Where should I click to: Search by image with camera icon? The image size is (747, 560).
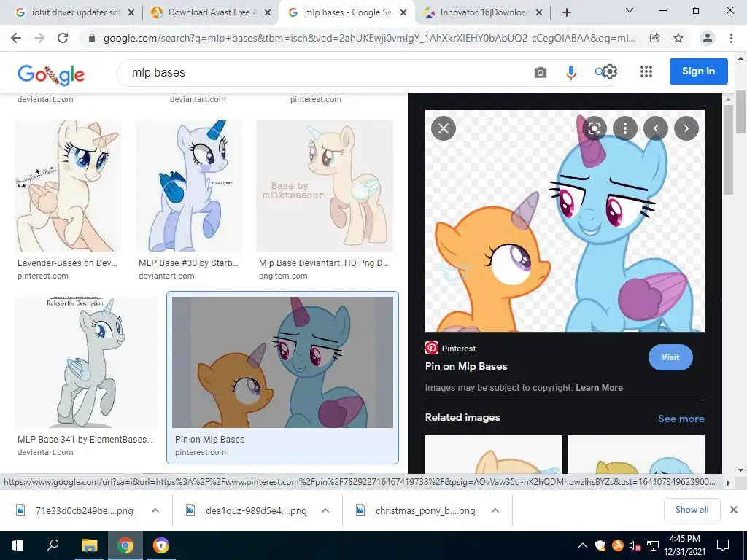(541, 72)
